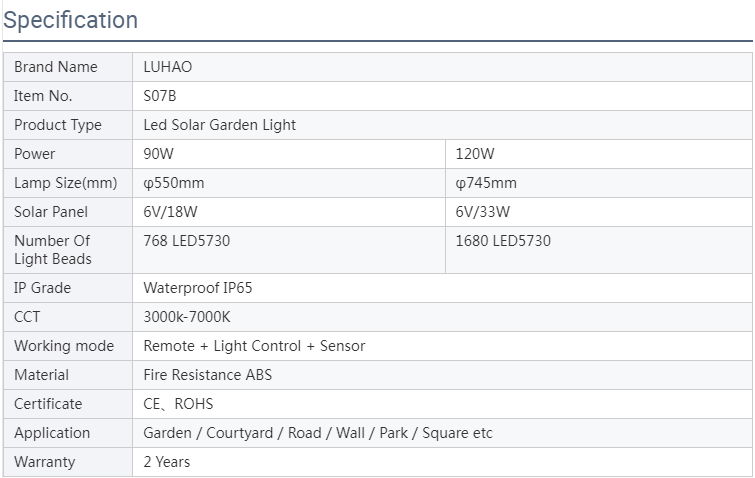The height and width of the screenshot is (478, 755).
Task: Click the Fire Resistance ABS material cell
Action: click(208, 375)
